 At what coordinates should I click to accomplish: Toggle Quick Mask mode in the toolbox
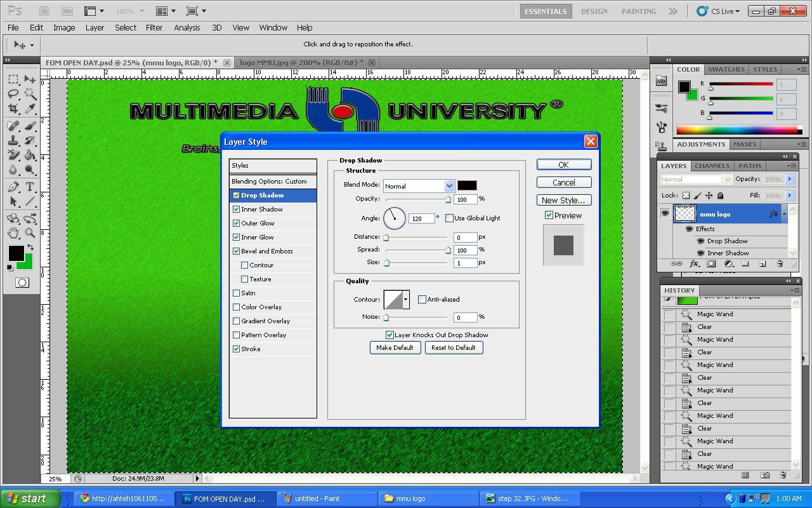click(x=22, y=283)
